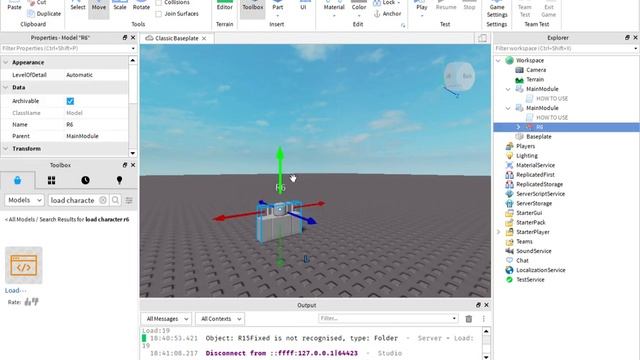This screenshot has height=360, width=640.
Task: Select Baseplate in Explorer
Action: click(538, 136)
